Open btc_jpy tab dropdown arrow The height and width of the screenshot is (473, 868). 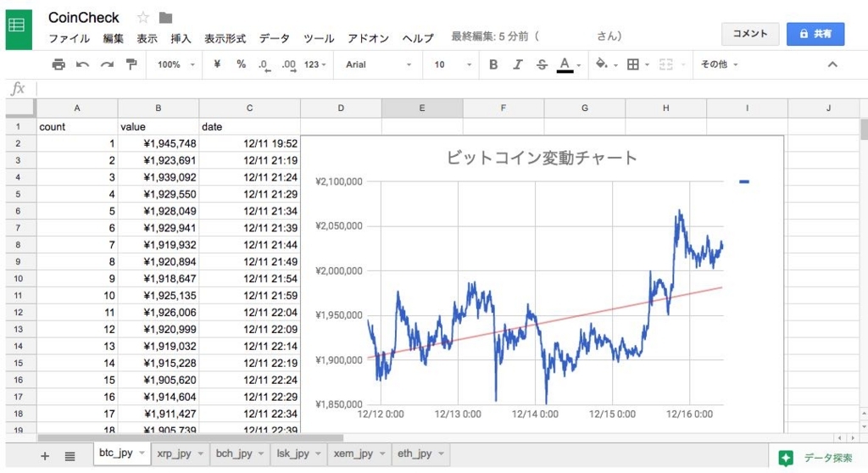[142, 453]
